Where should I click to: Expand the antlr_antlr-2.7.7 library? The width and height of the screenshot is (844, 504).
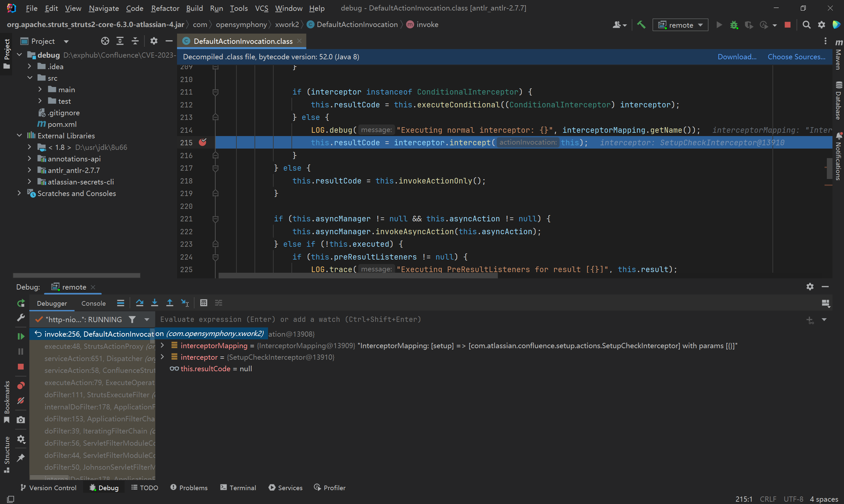tap(30, 170)
